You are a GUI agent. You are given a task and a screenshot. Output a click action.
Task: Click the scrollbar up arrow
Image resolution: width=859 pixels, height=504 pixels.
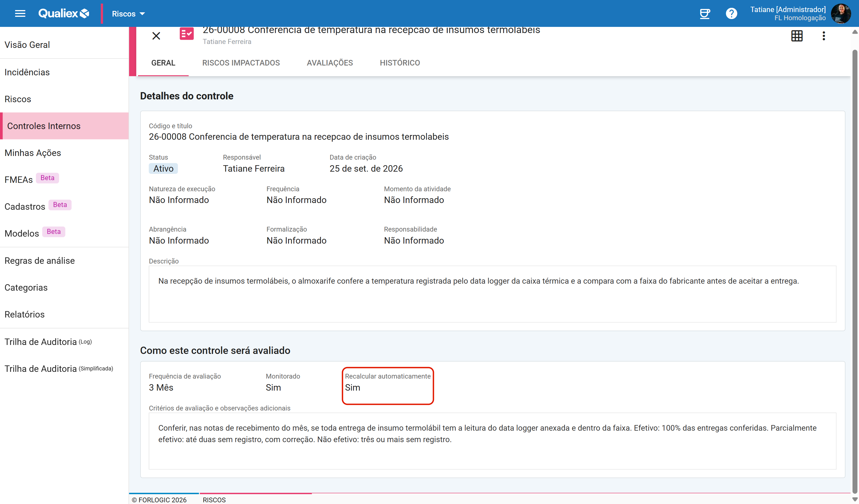[855, 32]
